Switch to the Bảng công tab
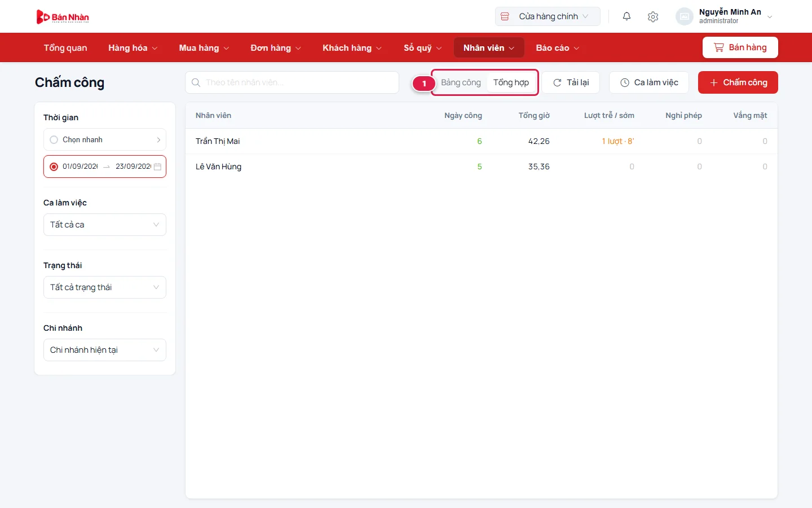This screenshot has width=812, height=508. click(461, 82)
